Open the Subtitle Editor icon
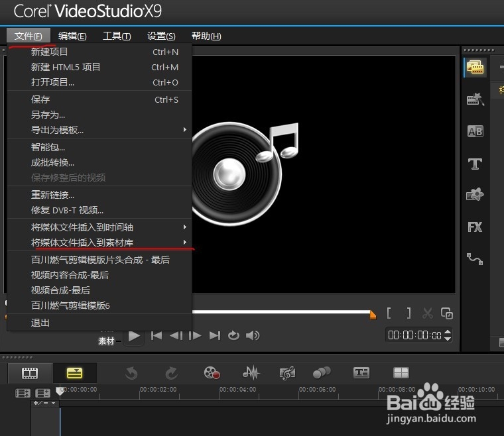 click(x=361, y=373)
